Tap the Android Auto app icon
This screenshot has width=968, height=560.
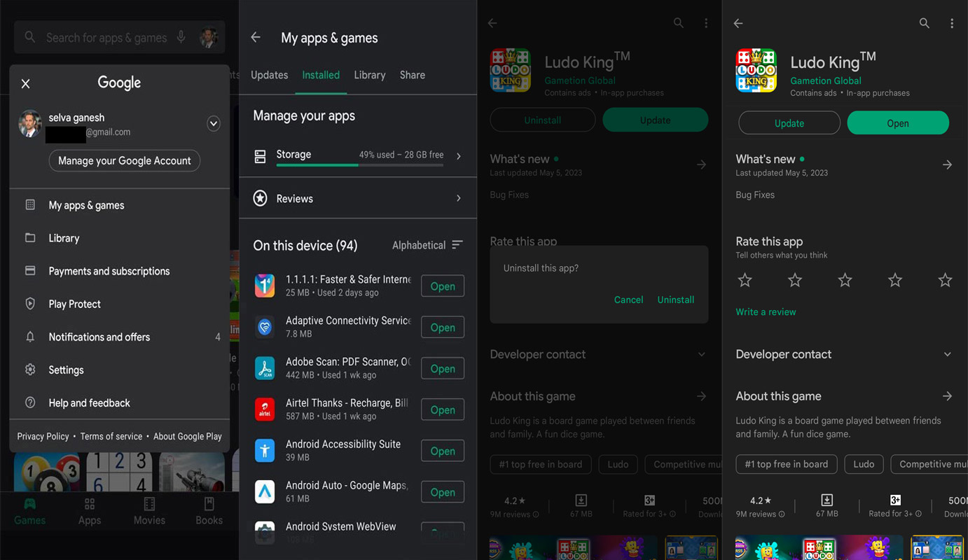pyautogui.click(x=265, y=491)
